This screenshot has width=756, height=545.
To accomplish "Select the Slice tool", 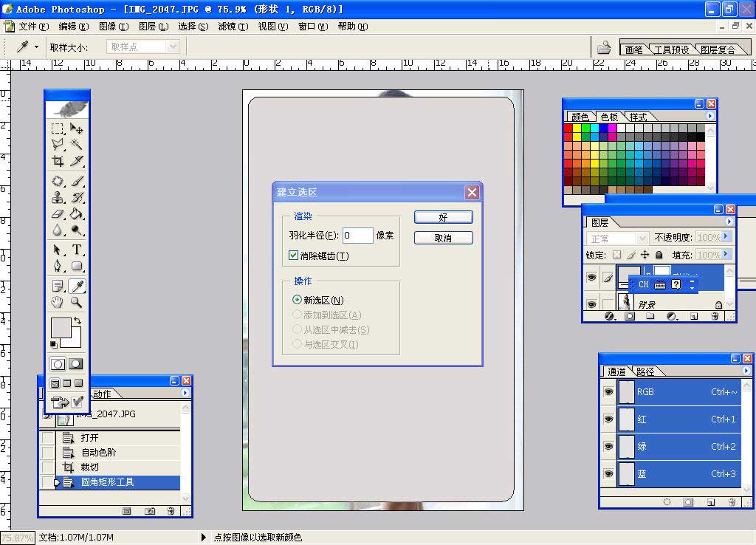I will pyautogui.click(x=76, y=160).
